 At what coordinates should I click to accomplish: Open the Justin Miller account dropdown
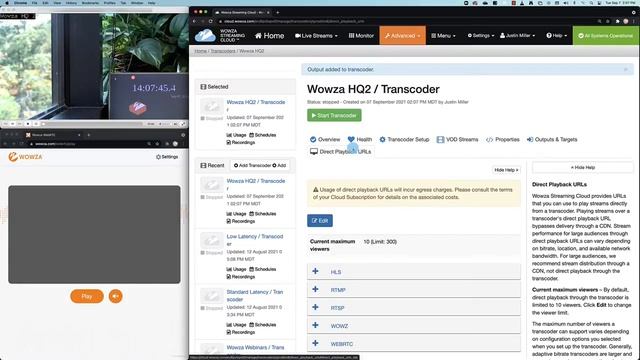coord(518,36)
